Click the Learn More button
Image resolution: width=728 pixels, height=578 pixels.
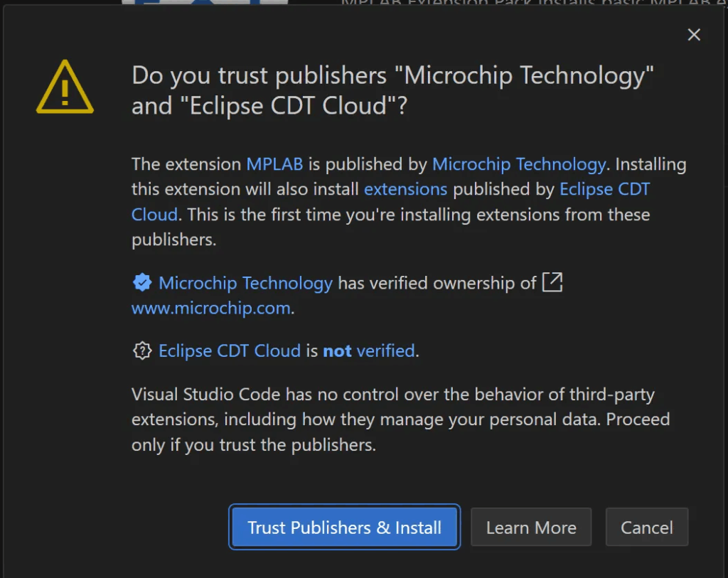pyautogui.click(x=531, y=528)
